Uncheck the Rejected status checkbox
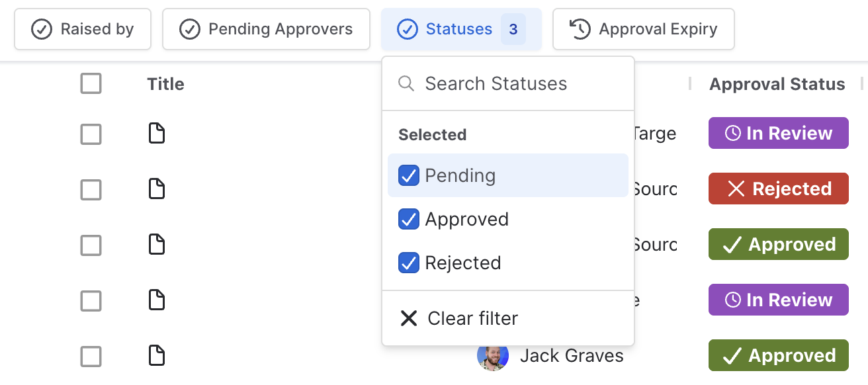Screen dimensions: 868x385 coord(409,263)
